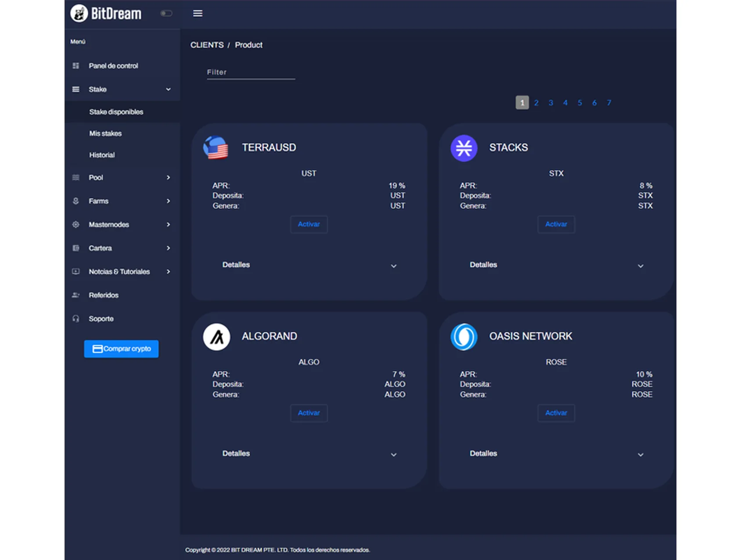Click the Soporte headset icon

coord(76,319)
